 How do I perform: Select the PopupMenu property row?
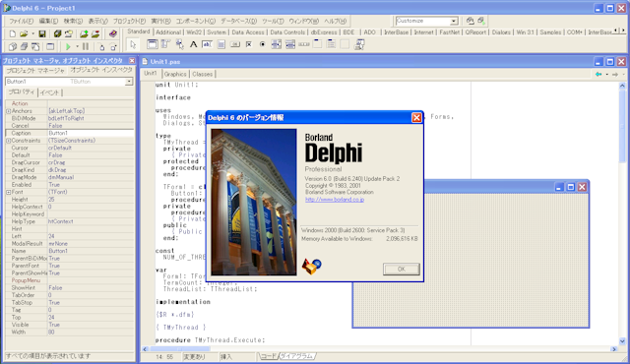(x=70, y=280)
